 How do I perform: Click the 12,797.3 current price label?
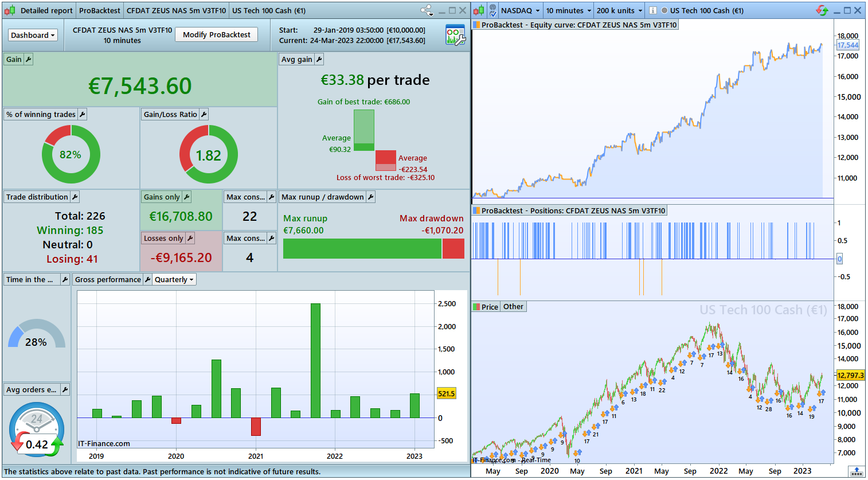(850, 376)
